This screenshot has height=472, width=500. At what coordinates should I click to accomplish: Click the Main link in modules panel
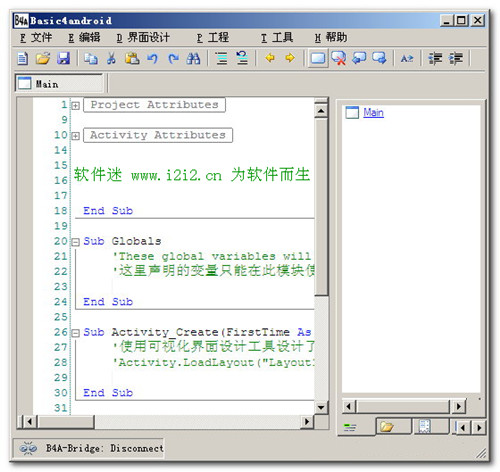(373, 113)
